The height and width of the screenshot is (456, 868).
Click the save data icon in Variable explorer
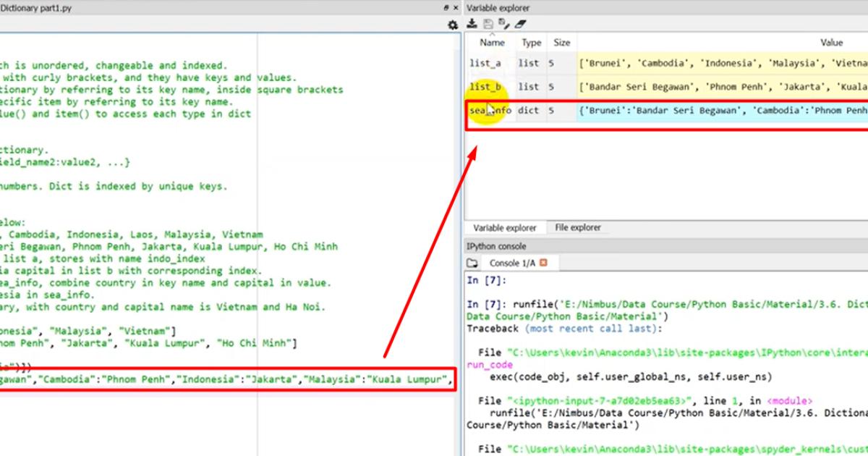point(488,24)
